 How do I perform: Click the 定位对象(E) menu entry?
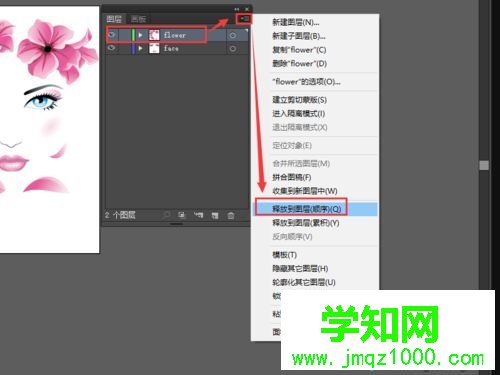pyautogui.click(x=292, y=145)
